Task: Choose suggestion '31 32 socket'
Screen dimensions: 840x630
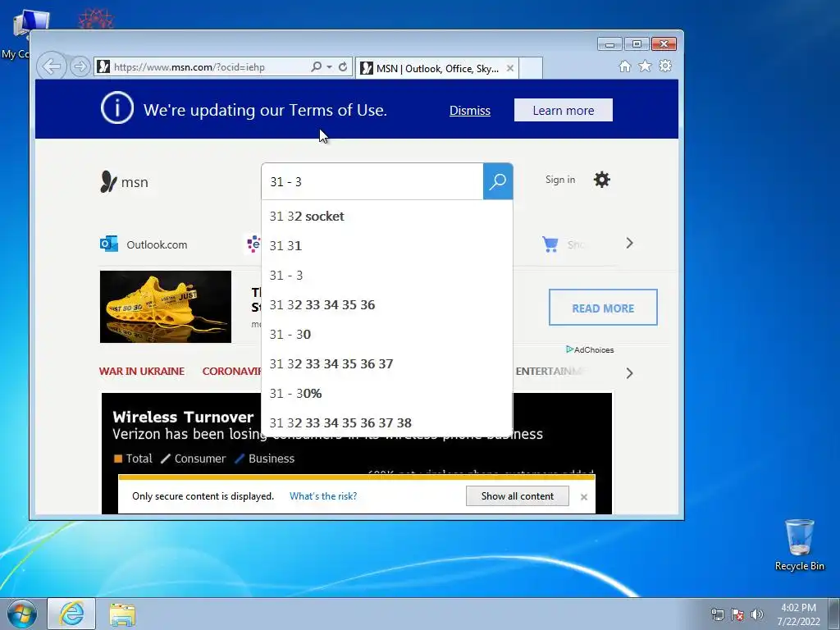Action: point(387,216)
